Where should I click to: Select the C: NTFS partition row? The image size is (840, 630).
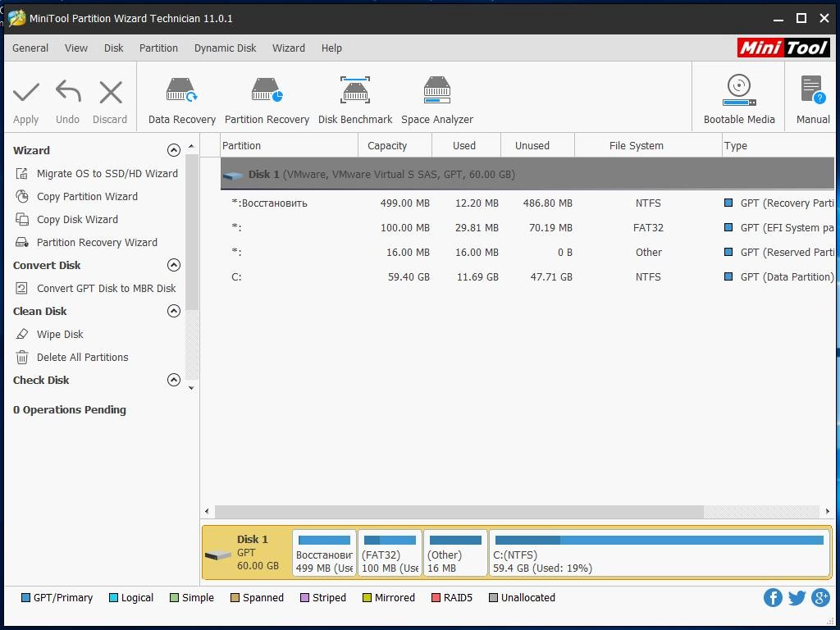tap(527, 277)
